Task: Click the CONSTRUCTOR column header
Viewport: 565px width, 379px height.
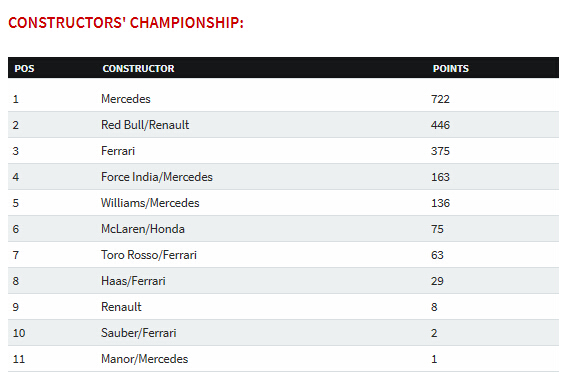Action: (138, 68)
